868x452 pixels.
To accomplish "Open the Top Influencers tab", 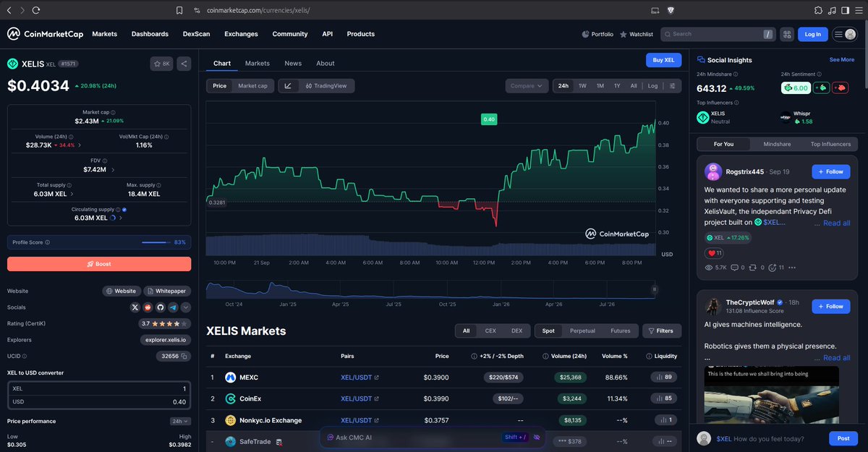I will click(x=830, y=144).
